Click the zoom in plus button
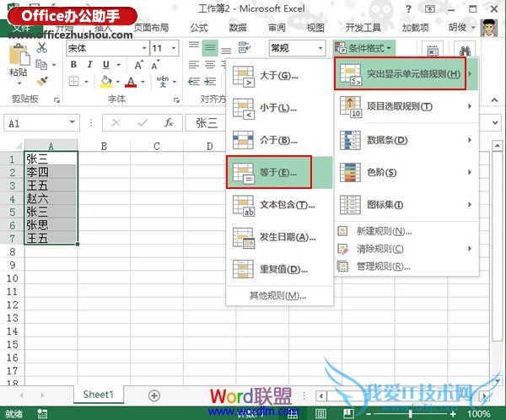Screen dimensions: 506x420 pyautogui.click(x=454, y=414)
